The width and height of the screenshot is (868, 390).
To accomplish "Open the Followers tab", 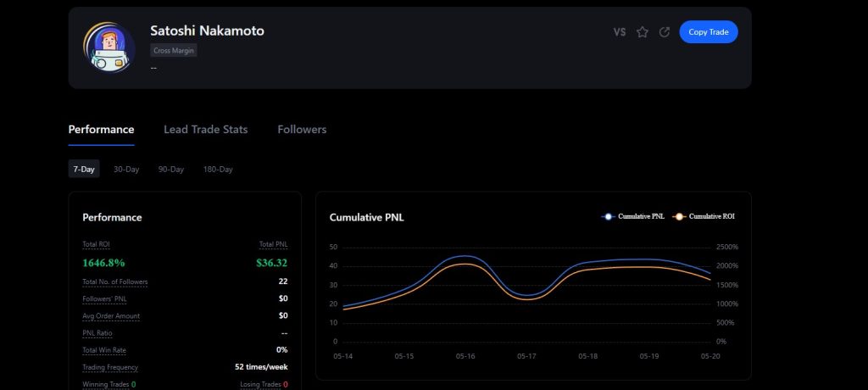I will [302, 130].
